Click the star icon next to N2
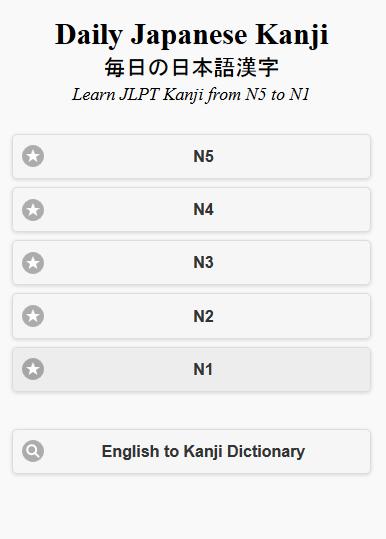 click(33, 316)
